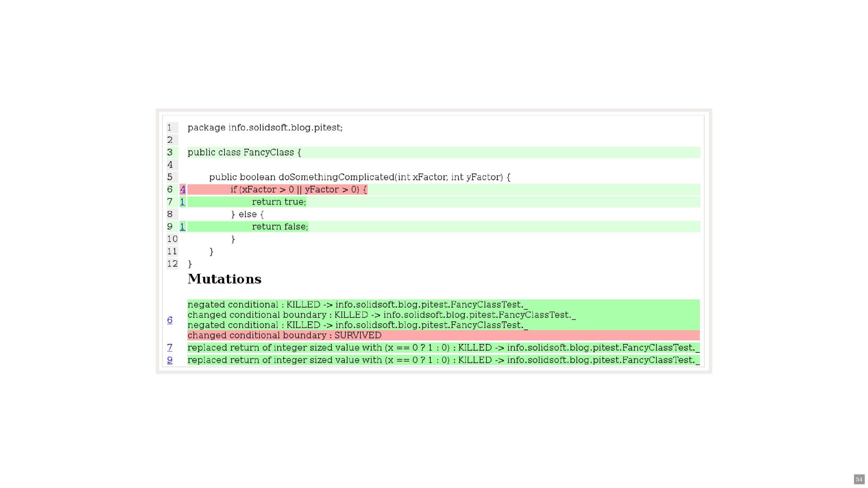Click the '} else {' code line
Image resolution: width=868 pixels, height=488 pixels.
click(247, 214)
